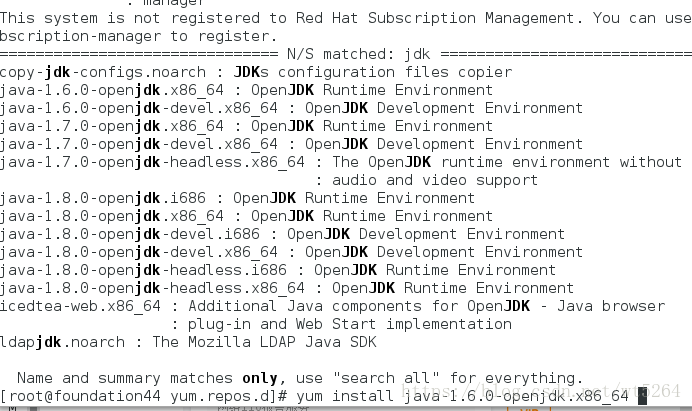Click java-1.7.0-openjdk-devel.x86_64 line

click(291, 144)
